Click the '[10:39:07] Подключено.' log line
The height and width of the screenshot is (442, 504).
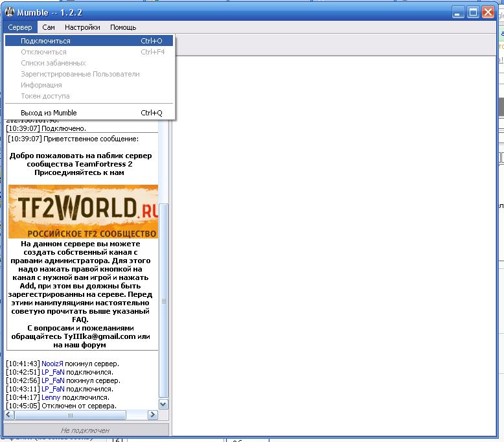pos(46,128)
